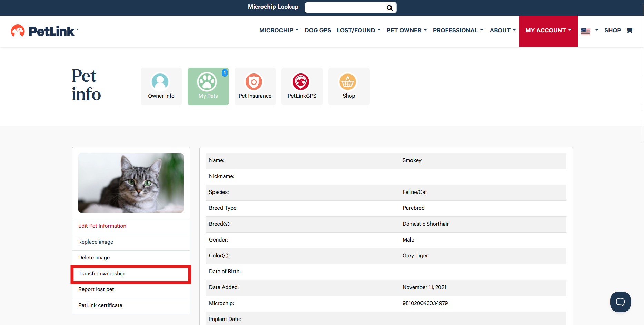Open the Owner Info profile icon
Image resolution: width=644 pixels, height=325 pixels.
(160, 82)
